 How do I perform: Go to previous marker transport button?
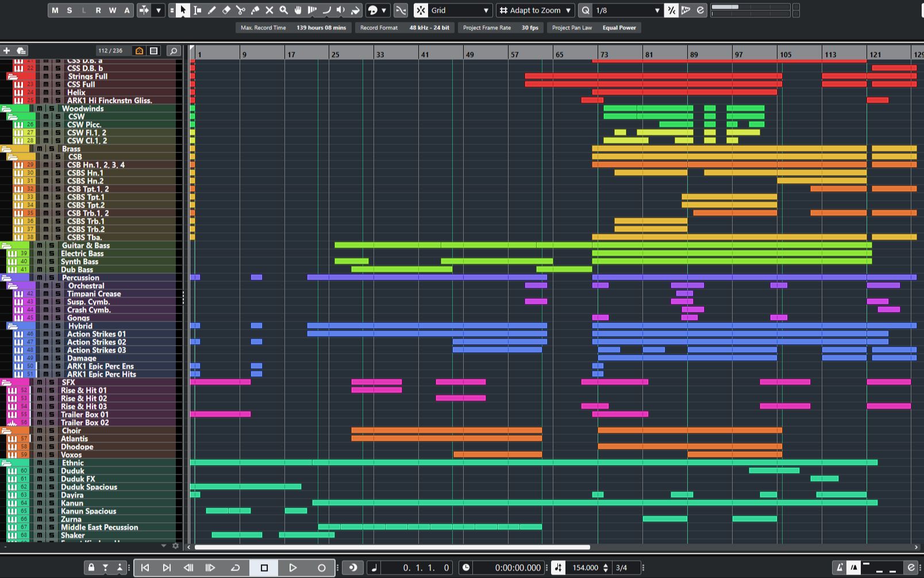pyautogui.click(x=145, y=568)
